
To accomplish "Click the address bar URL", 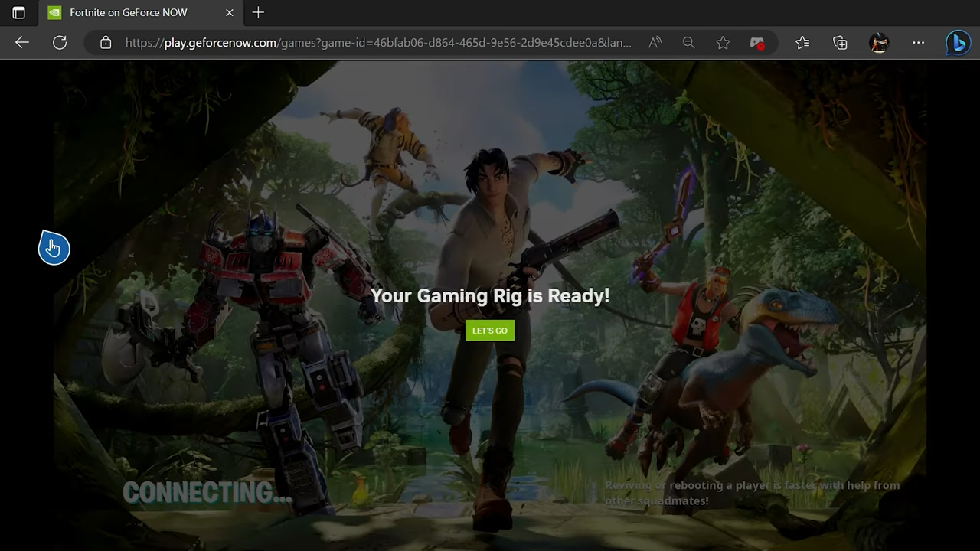I will pyautogui.click(x=378, y=43).
